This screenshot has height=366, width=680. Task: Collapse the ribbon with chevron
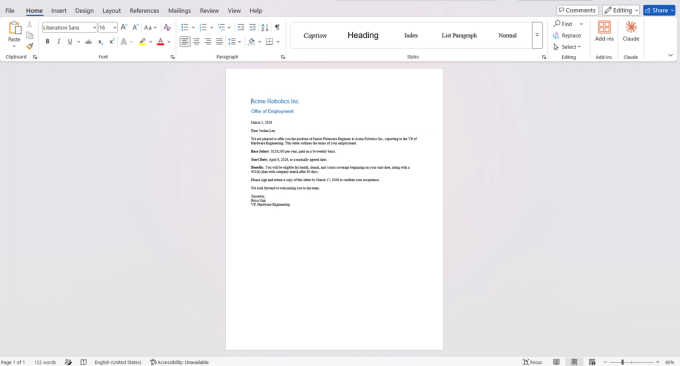point(670,56)
